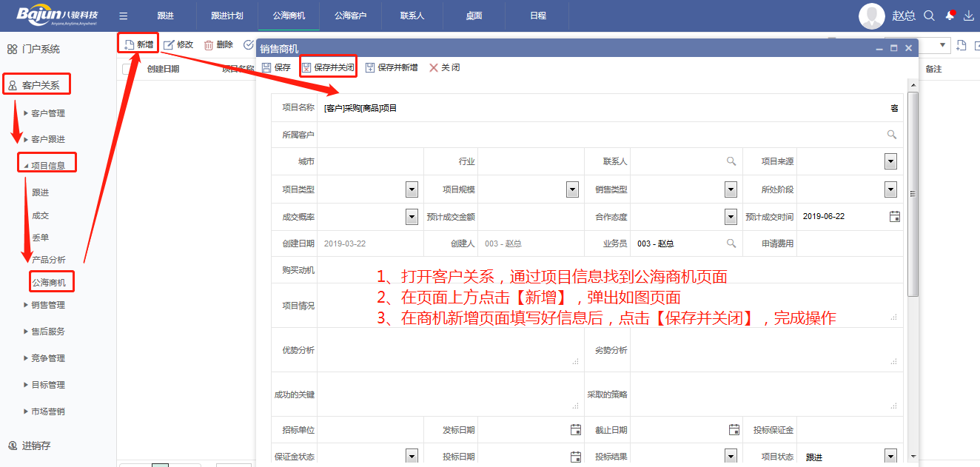Open the 跟进计划 tab
Image resolution: width=980 pixels, height=467 pixels.
tap(226, 16)
